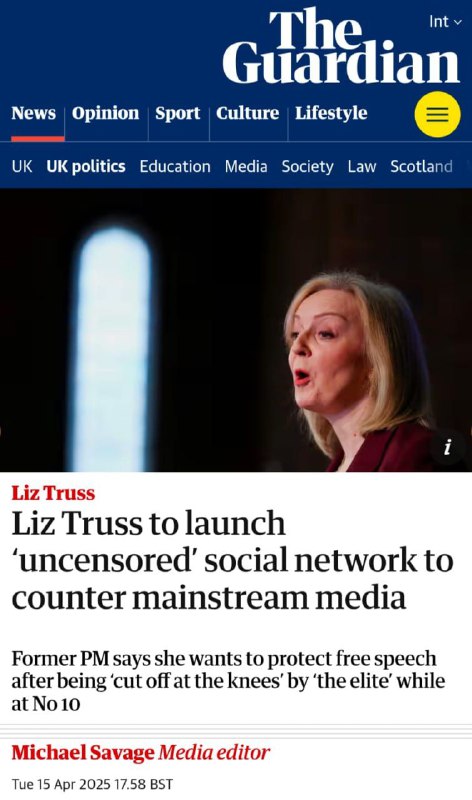The image size is (472, 800).
Task: Open the Media subsection
Action: [x=246, y=166]
